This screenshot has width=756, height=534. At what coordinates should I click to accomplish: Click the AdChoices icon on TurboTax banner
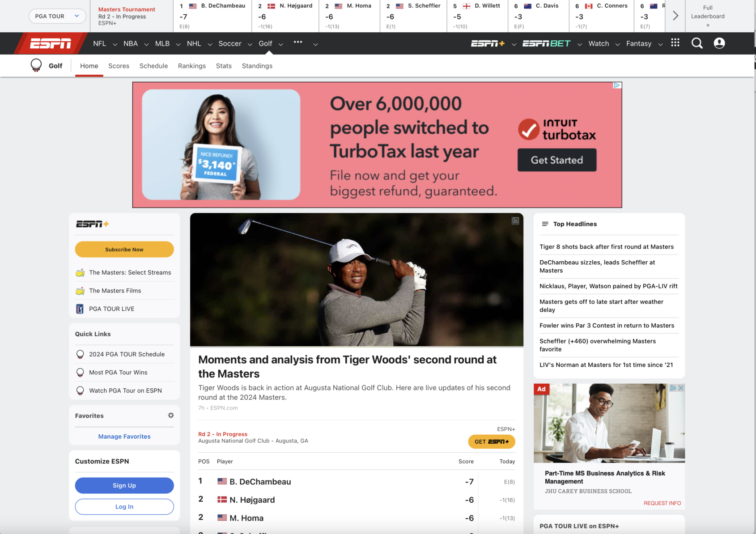point(617,85)
